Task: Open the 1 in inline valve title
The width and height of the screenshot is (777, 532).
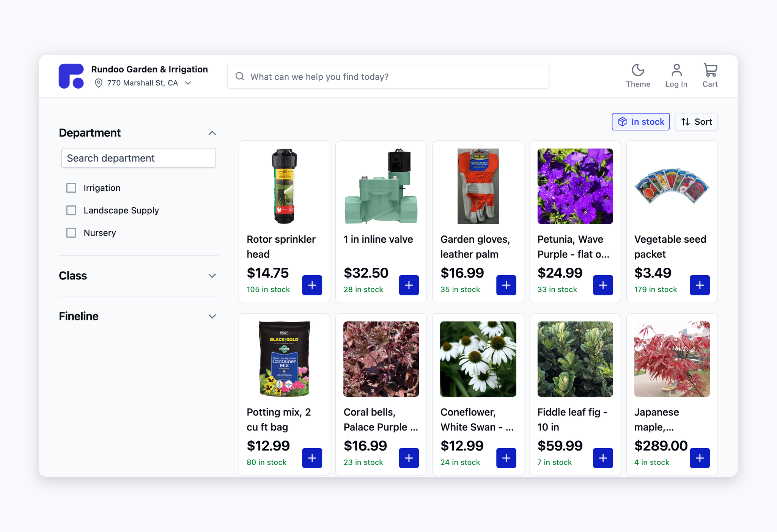Action: (x=378, y=239)
